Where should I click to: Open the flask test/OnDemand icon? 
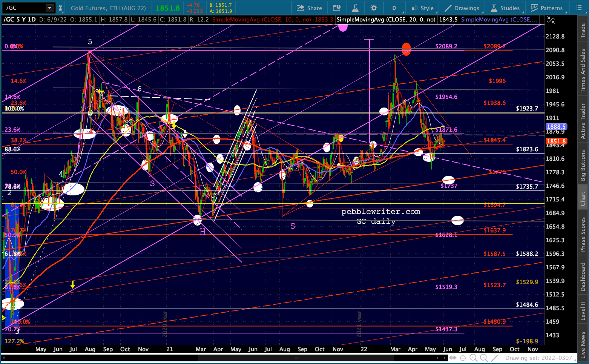[355, 8]
